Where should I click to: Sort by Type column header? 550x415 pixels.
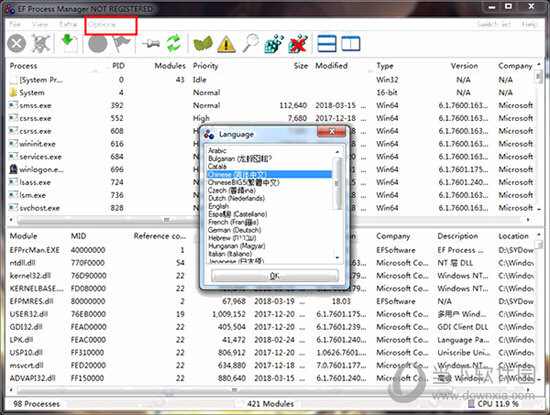pyautogui.click(x=384, y=66)
